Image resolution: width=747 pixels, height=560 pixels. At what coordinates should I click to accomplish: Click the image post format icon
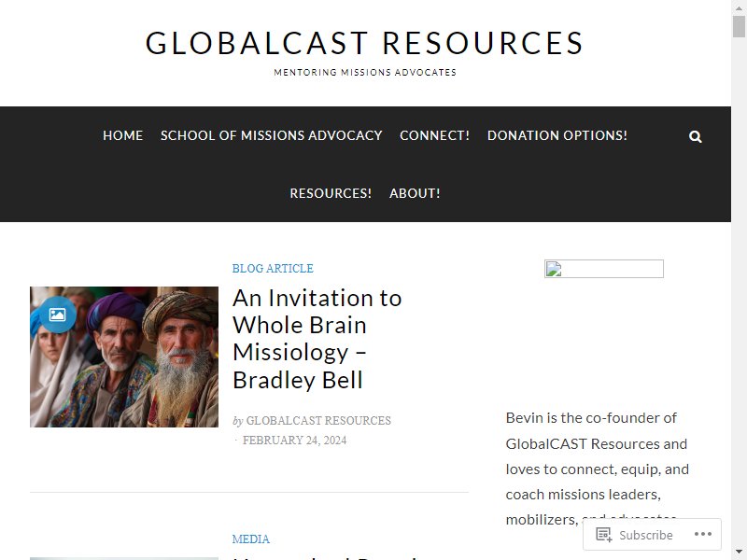coord(57,315)
